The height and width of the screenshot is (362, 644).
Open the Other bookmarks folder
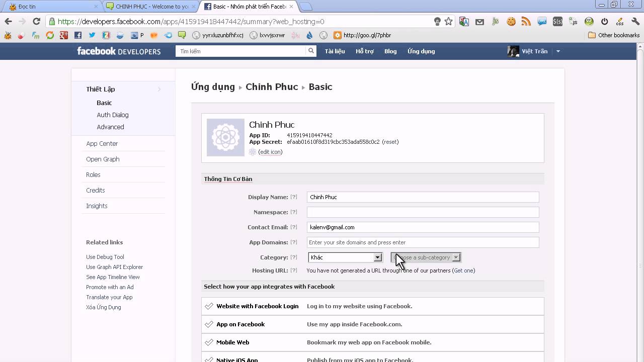click(x=614, y=35)
